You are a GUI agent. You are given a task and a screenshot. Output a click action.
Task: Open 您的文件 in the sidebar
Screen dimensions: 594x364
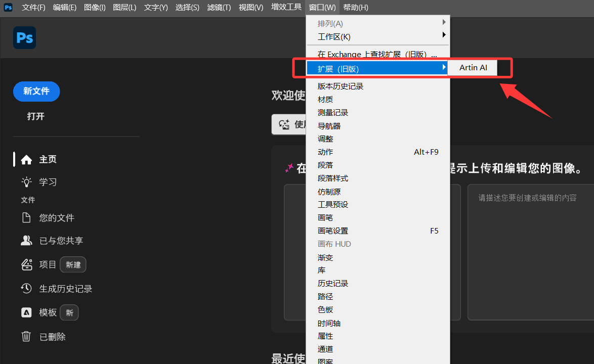[x=57, y=217]
